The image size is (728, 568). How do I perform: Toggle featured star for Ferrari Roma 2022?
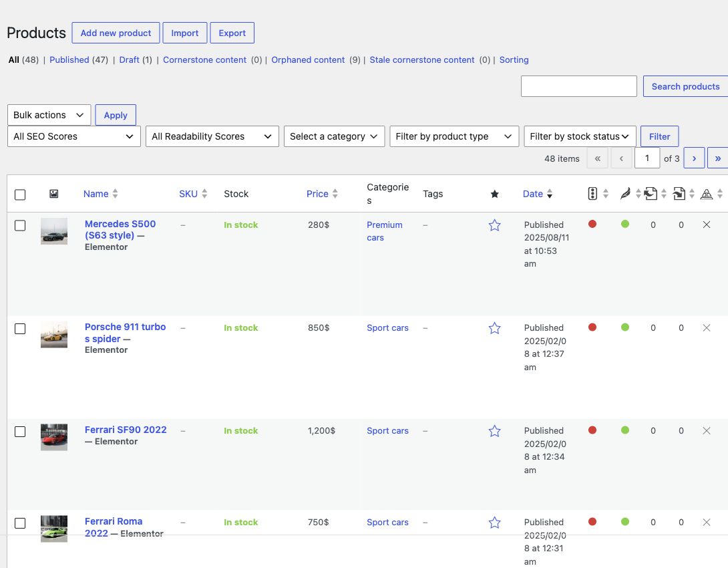pos(494,523)
